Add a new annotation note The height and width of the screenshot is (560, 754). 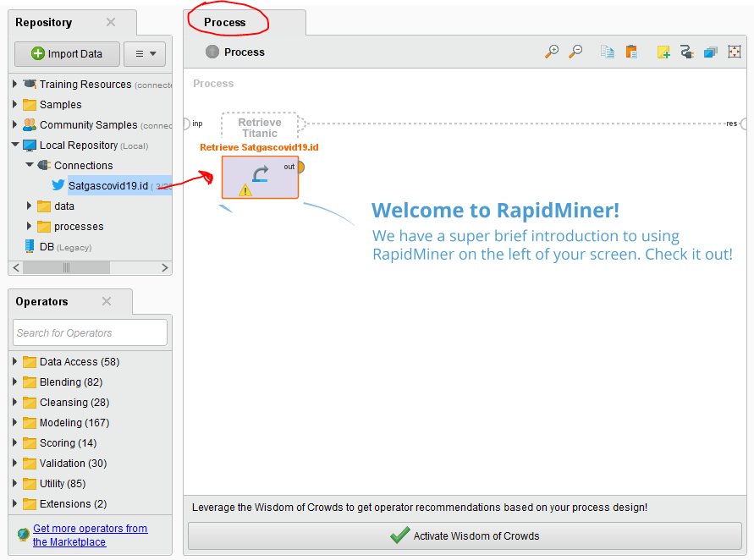(x=663, y=52)
